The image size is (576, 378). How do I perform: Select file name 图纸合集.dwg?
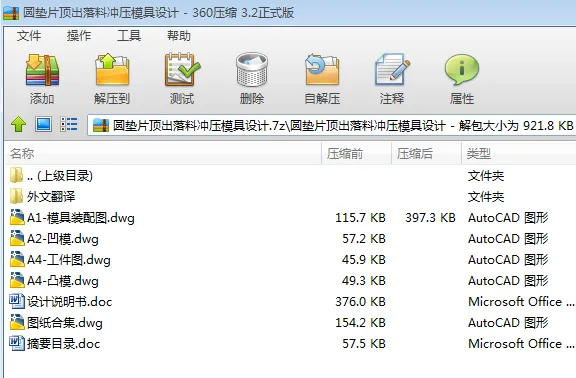[x=65, y=323]
